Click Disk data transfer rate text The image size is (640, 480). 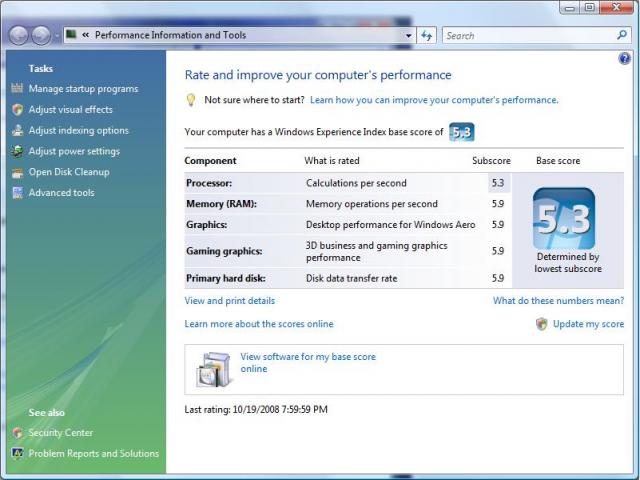(x=351, y=278)
